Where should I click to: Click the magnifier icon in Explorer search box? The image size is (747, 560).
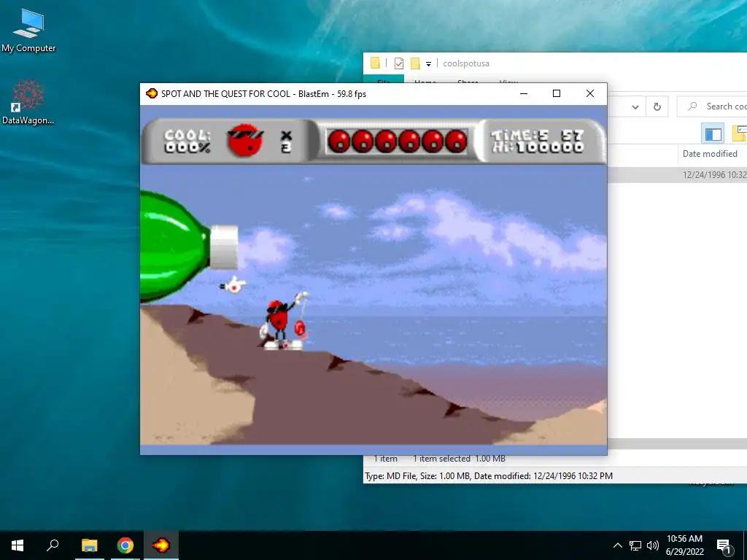pos(693,106)
